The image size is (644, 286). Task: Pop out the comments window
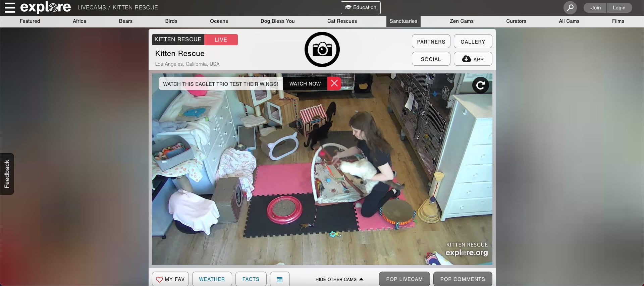point(463,279)
